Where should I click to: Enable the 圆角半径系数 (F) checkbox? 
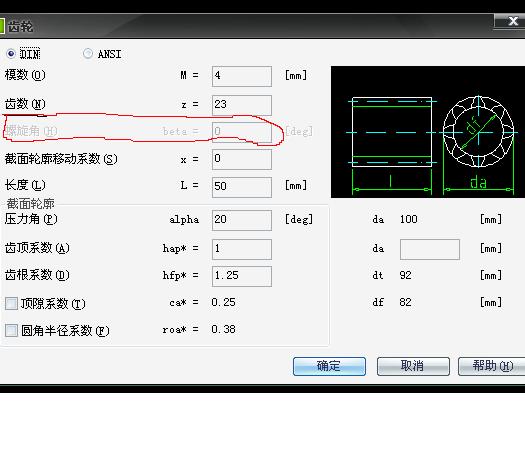tap(11, 330)
